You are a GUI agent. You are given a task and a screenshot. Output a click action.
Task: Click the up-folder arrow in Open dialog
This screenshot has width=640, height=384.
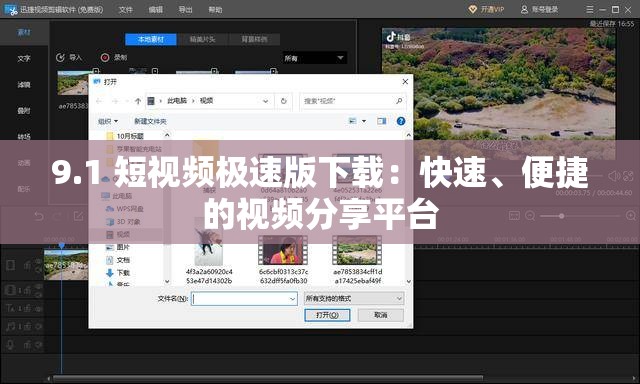point(138,101)
